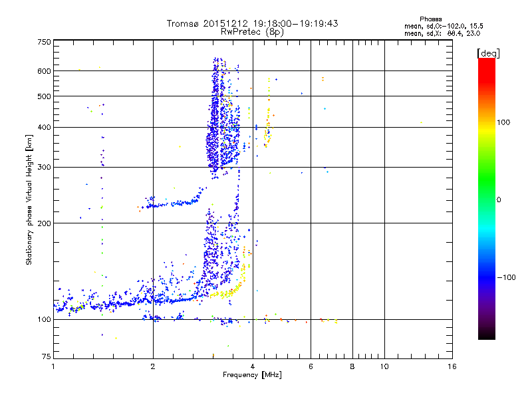Click the y-axis tick '400'

[45, 127]
